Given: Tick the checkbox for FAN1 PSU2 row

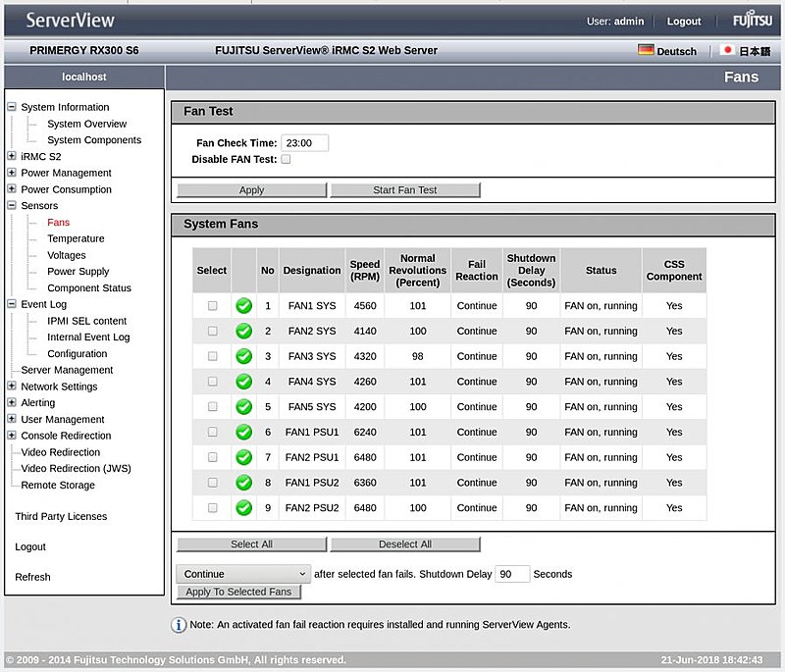Looking at the screenshot, I should pyautogui.click(x=212, y=483).
